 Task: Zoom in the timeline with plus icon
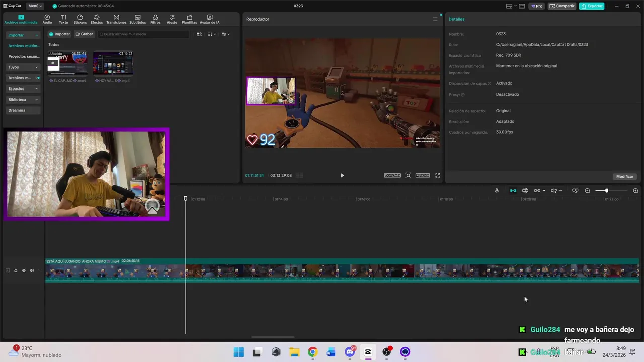tap(635, 191)
